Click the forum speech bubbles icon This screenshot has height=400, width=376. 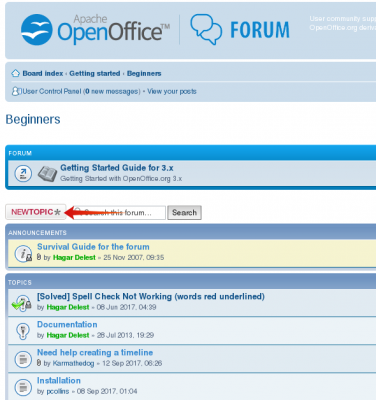(x=206, y=29)
